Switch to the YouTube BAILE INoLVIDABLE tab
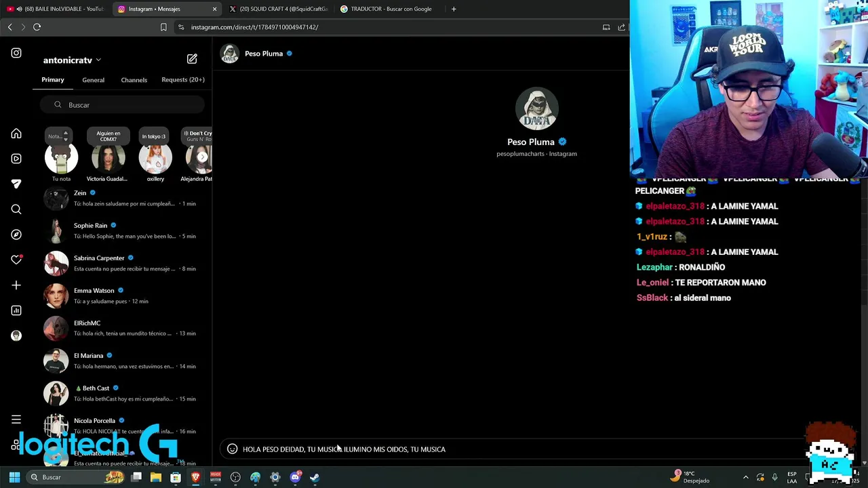The image size is (868, 488). (x=56, y=9)
